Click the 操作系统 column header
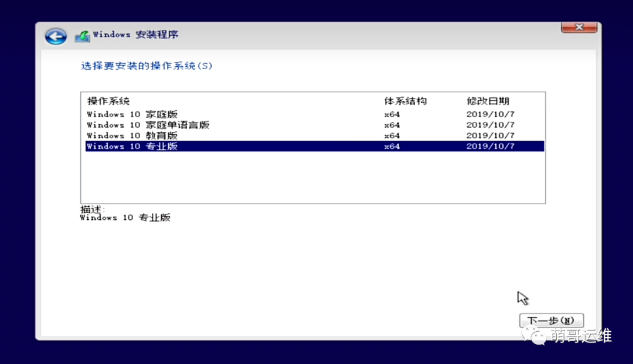Image resolution: width=633 pixels, height=364 pixels. coord(108,101)
